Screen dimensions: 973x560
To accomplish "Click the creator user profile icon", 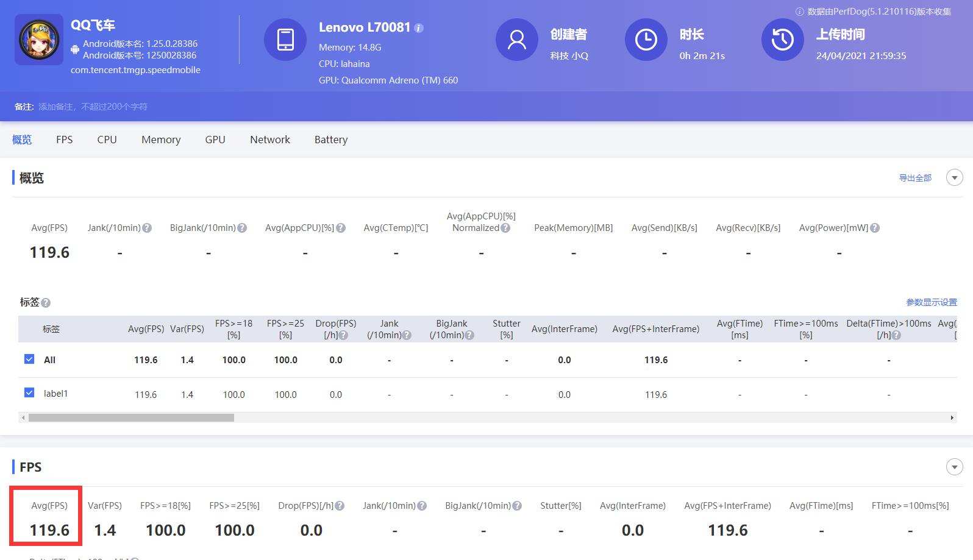I will (517, 40).
